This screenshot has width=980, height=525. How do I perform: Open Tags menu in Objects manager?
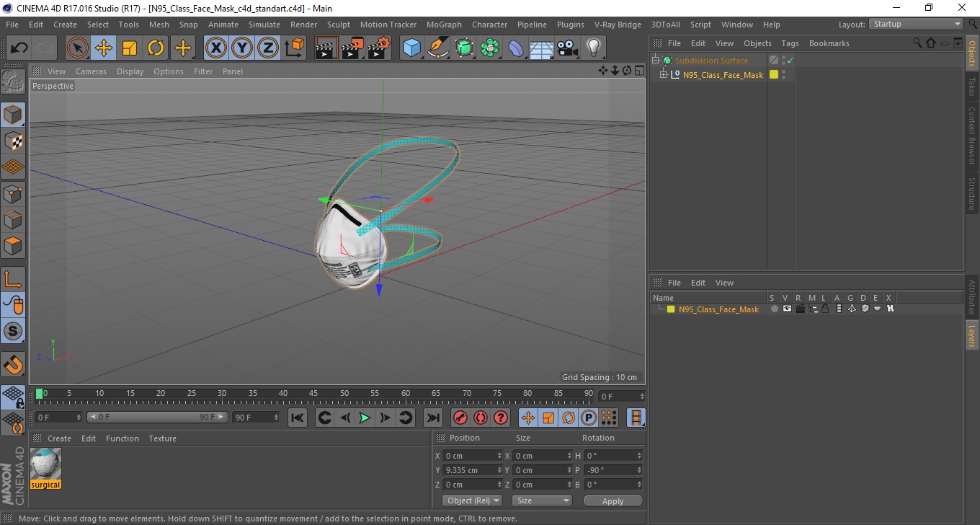click(790, 43)
